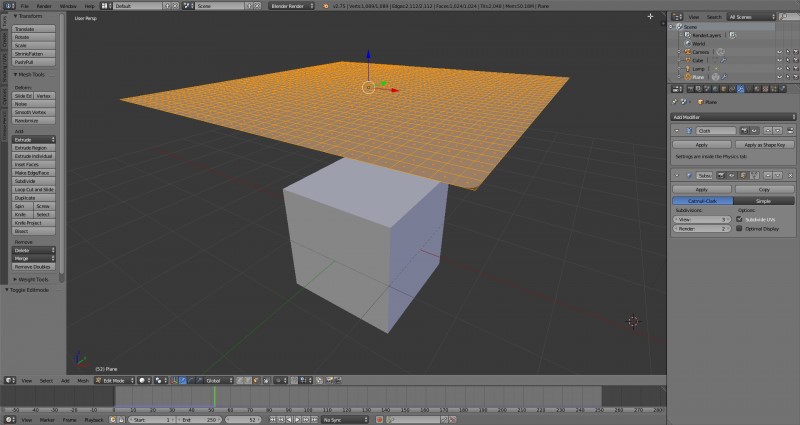Viewport: 800px width, 425px height.
Task: Click the red auto keyframe record button
Action: click(x=380, y=420)
